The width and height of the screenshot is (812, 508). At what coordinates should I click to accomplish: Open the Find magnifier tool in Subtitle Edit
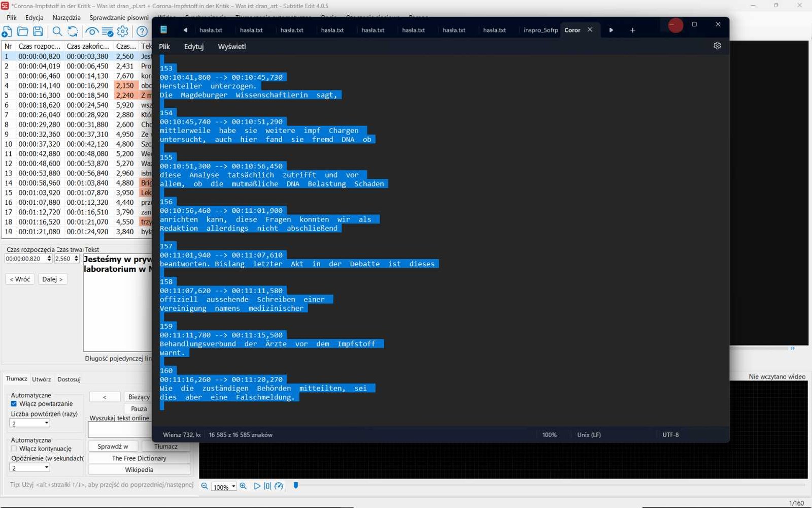57,31
